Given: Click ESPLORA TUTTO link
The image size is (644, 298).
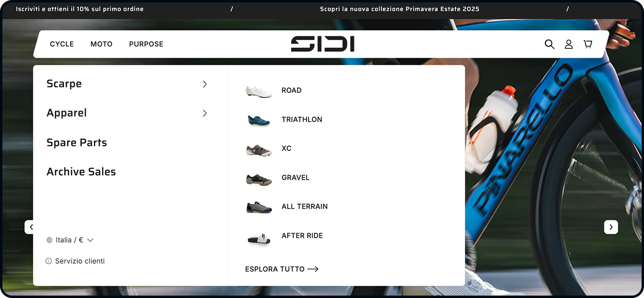Looking at the screenshot, I should [282, 269].
